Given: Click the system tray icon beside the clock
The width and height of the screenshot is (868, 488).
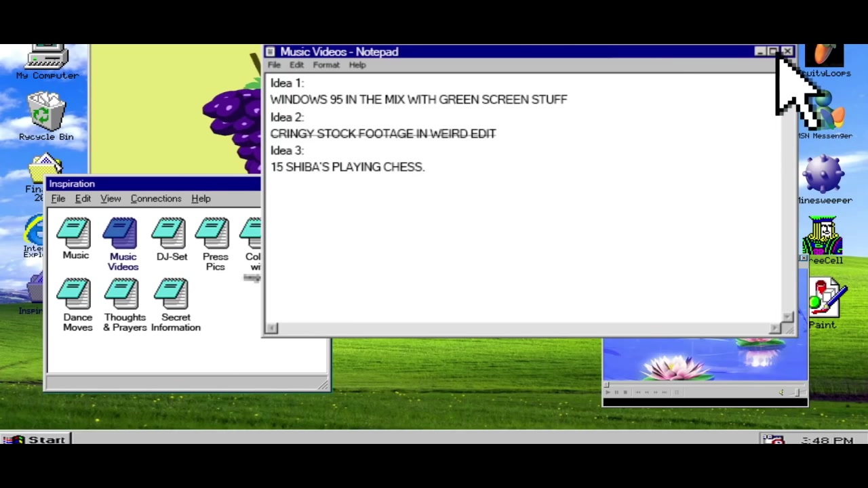Looking at the screenshot, I should click(x=774, y=440).
